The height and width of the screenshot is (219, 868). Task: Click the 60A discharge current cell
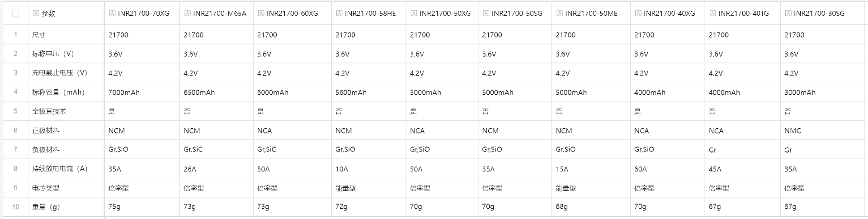click(640, 169)
